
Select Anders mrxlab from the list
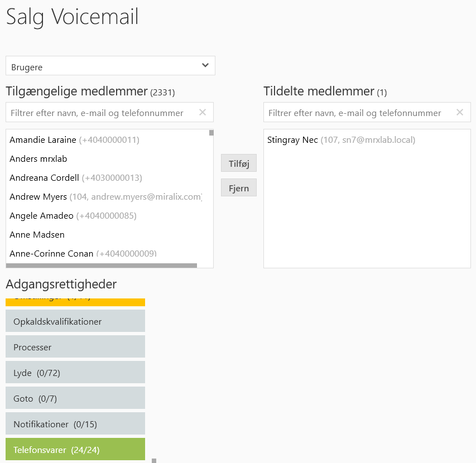tap(39, 159)
